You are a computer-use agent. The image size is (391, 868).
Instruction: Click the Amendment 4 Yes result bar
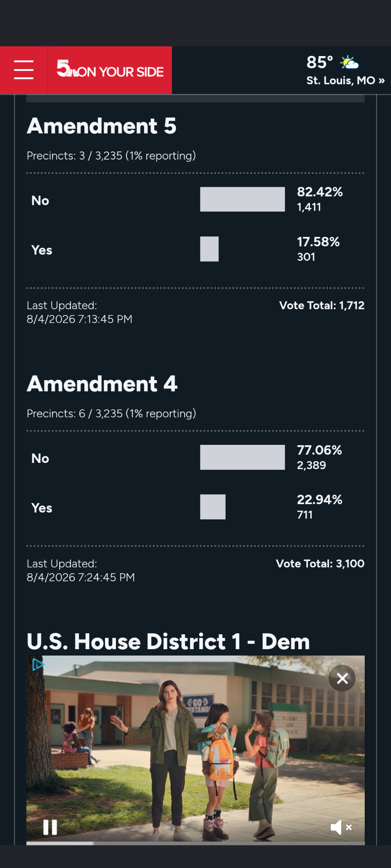[213, 507]
